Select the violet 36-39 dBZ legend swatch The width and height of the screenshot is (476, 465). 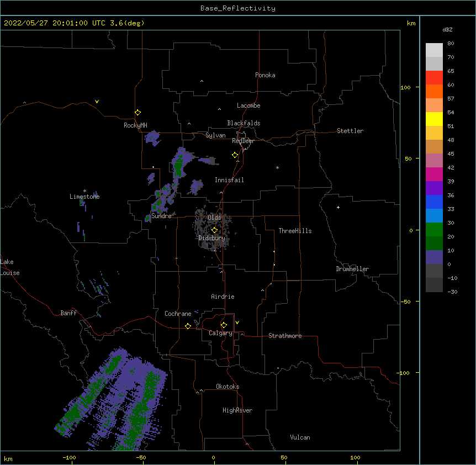[434, 188]
